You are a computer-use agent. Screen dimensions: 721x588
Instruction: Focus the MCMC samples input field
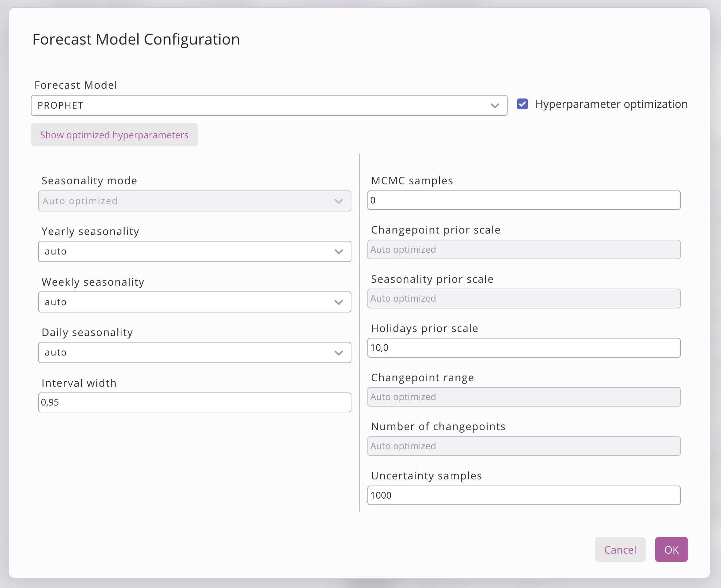point(524,200)
